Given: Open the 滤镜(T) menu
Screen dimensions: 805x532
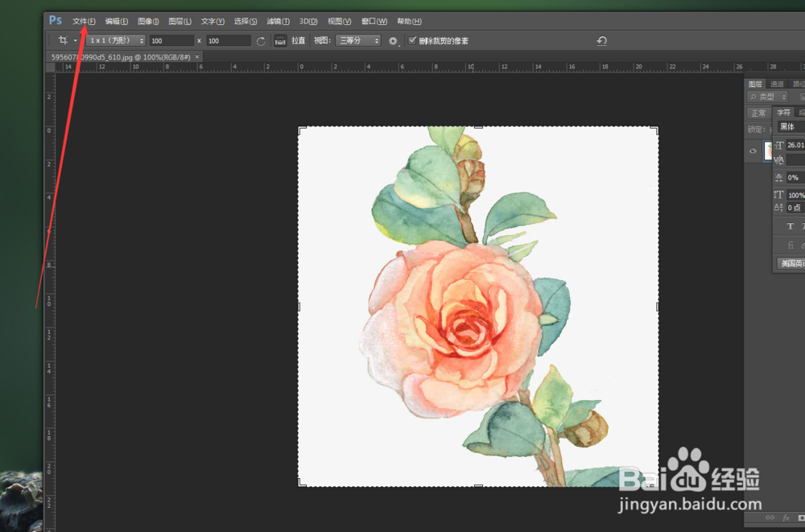Looking at the screenshot, I should 279,21.
